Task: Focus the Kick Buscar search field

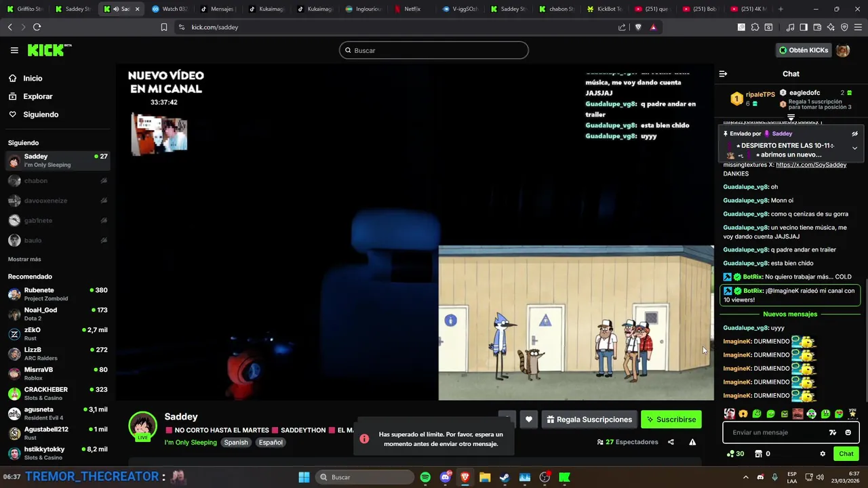Action: coord(434,50)
